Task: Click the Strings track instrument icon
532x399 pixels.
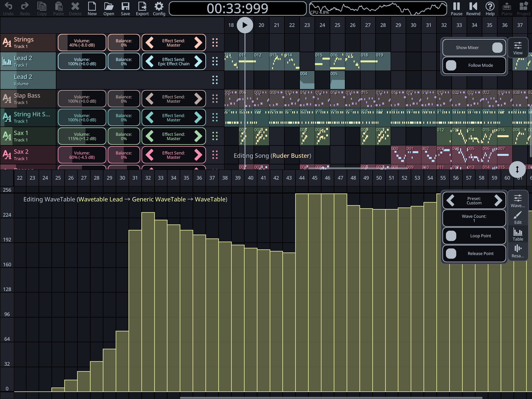Action: click(7, 43)
